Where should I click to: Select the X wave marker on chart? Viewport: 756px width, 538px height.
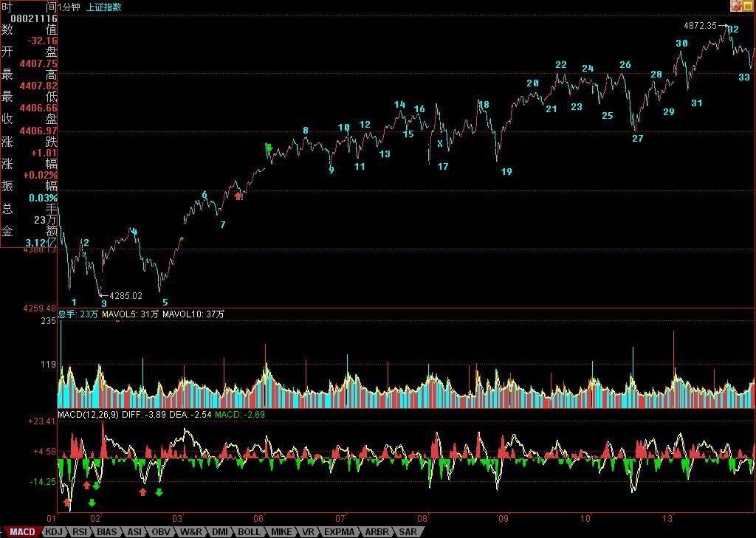click(x=440, y=143)
